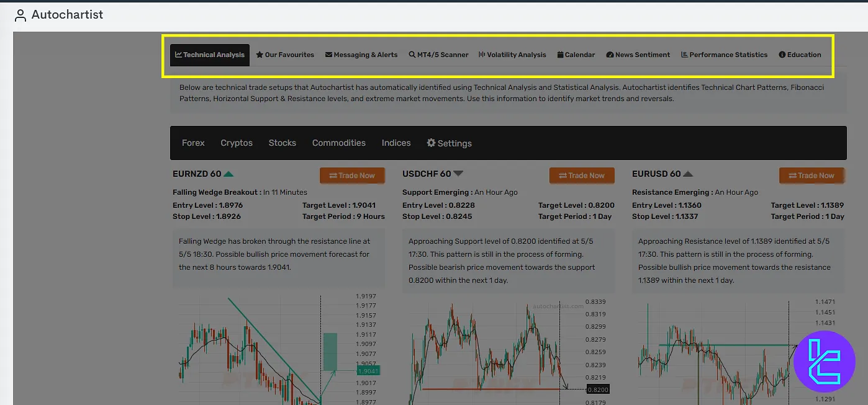Click Target Level 0.8200 value
Screen dimensions: 868x405
coord(602,205)
